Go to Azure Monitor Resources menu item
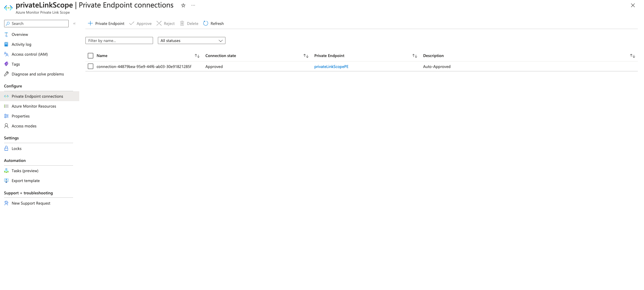644x290 pixels. point(34,106)
